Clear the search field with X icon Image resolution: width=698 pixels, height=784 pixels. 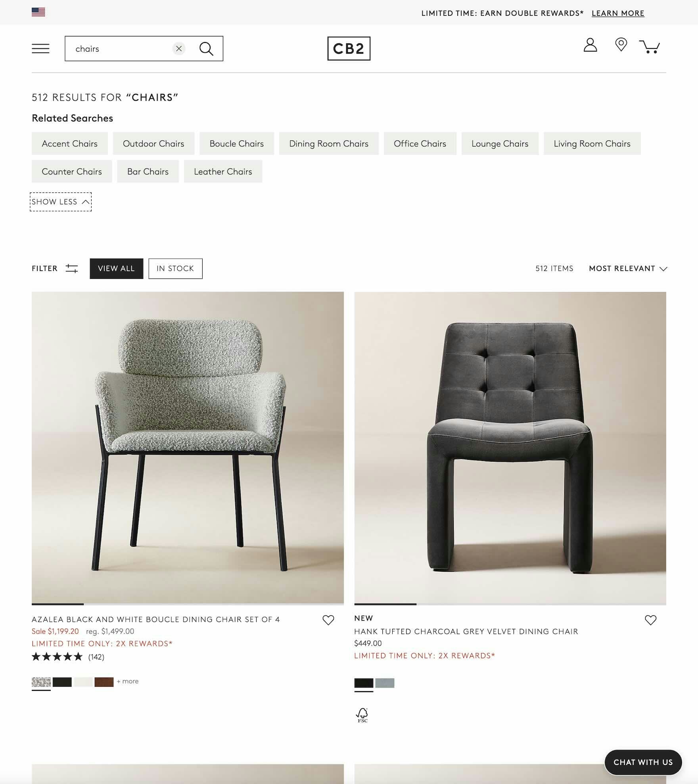[x=179, y=48]
